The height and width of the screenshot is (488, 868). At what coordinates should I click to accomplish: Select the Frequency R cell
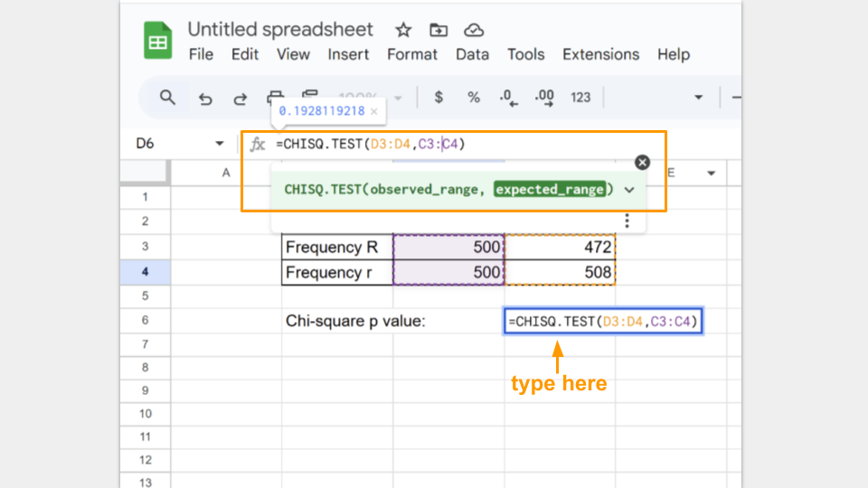click(x=337, y=247)
